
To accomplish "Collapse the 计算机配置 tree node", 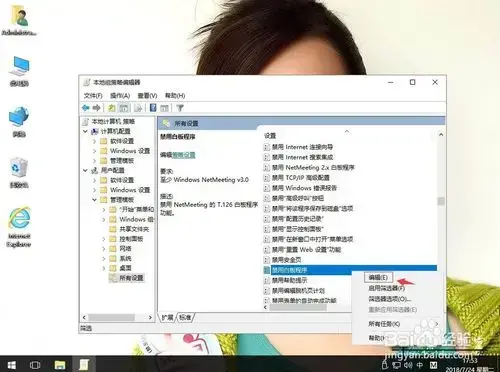I will pyautogui.click(x=85, y=131).
